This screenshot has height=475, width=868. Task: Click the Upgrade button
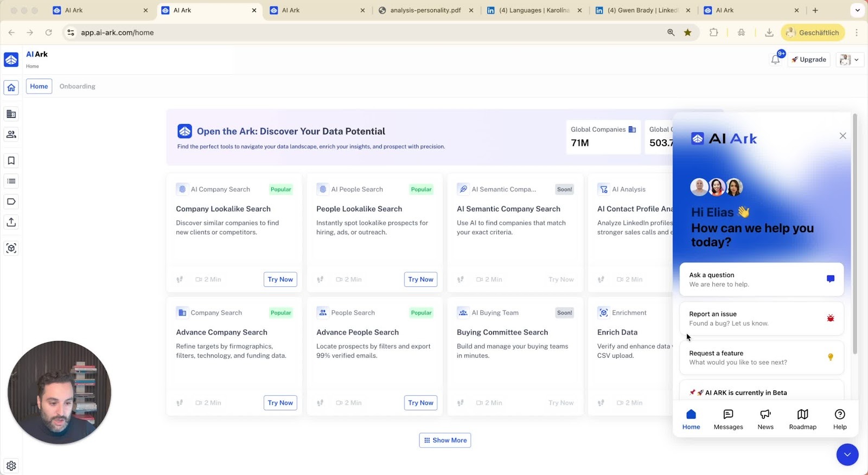809,60
